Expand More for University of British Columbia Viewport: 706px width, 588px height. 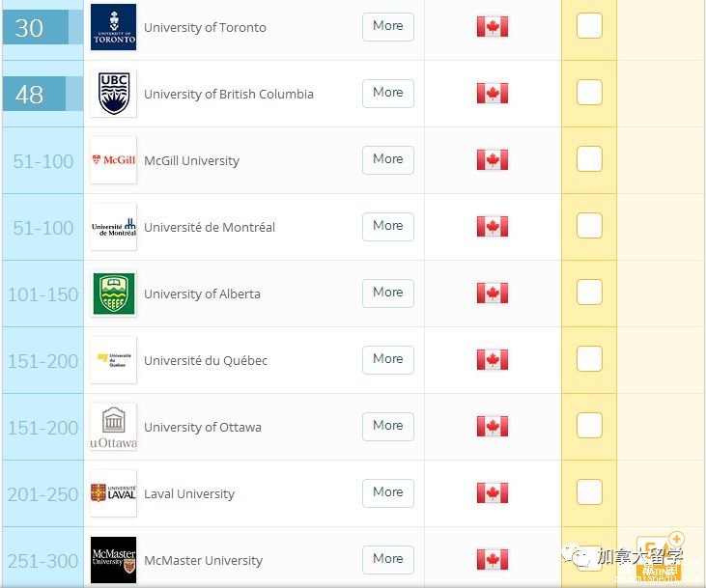[387, 93]
